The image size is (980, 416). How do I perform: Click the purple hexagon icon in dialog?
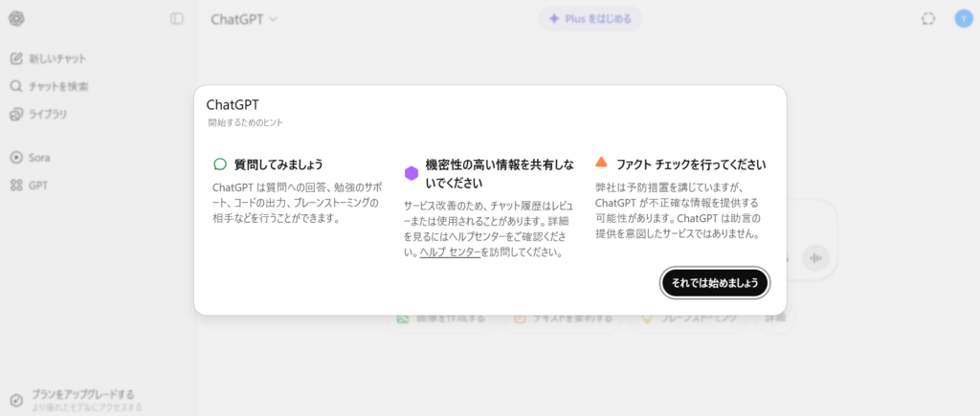[x=412, y=174]
